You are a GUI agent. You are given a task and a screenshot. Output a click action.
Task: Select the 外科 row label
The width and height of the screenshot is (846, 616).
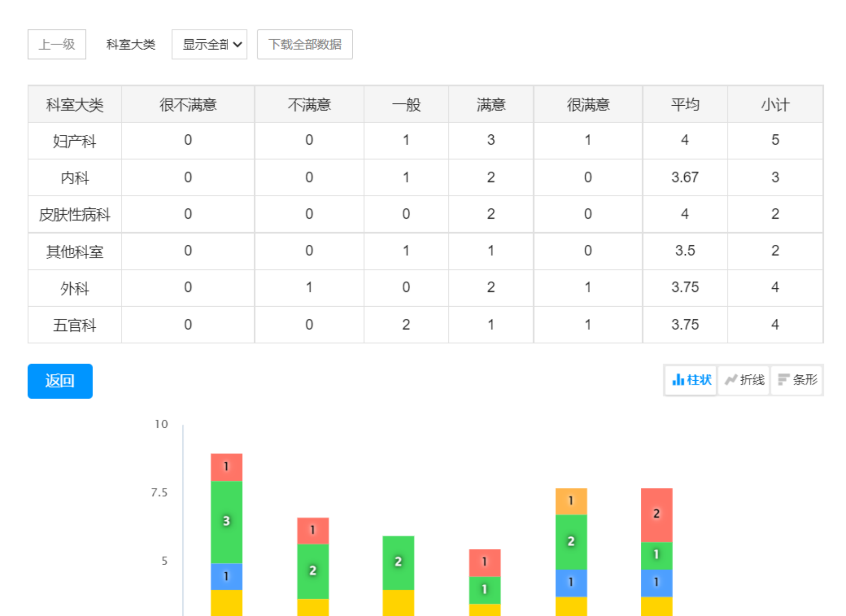pyautogui.click(x=75, y=288)
